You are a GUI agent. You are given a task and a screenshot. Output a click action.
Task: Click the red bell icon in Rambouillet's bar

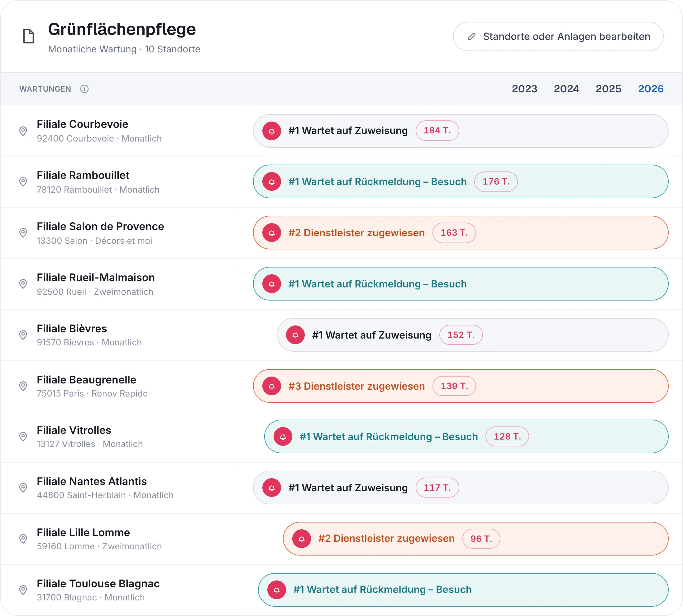[x=272, y=182]
